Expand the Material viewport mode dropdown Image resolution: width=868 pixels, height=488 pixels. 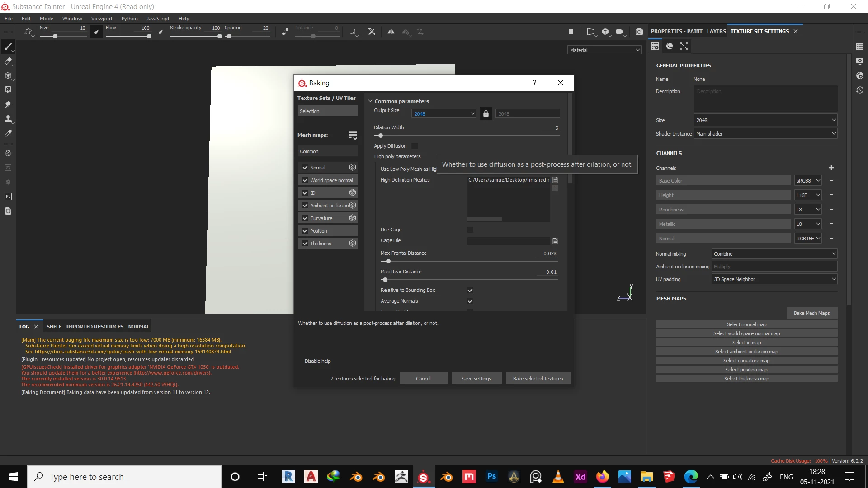pyautogui.click(x=604, y=50)
